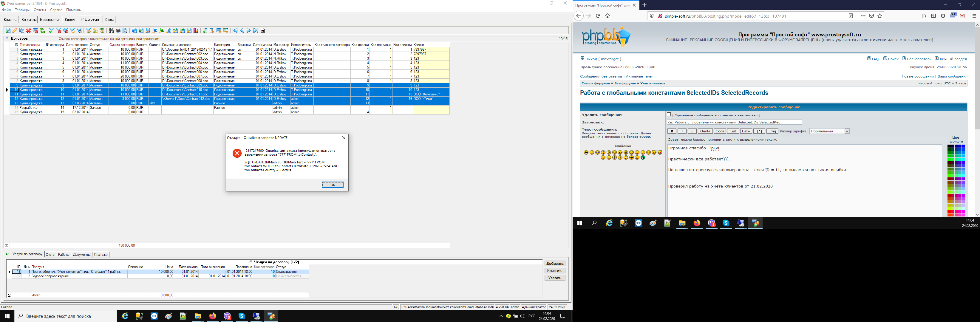
Task: Collapse the 'Услуги по договору' panel header
Action: point(251,262)
